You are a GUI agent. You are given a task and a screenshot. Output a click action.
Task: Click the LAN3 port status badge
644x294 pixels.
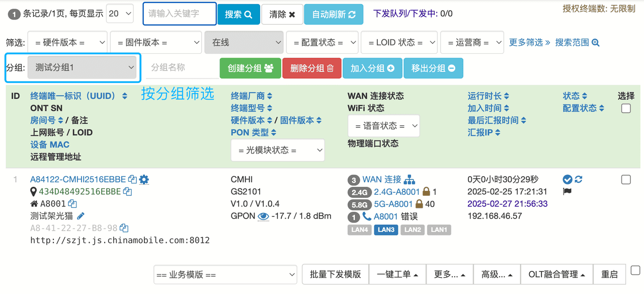tap(386, 230)
